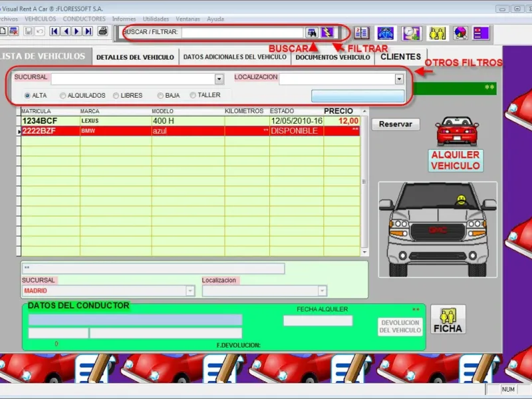The height and width of the screenshot is (399, 532).
Task: Go to first record navigation icon
Action: pos(55,31)
